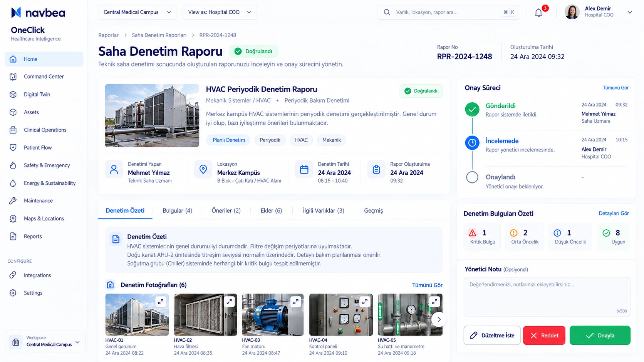Expand the Workspace selector at sidebar bottom
The width and height of the screenshot is (644, 362).
point(45,342)
